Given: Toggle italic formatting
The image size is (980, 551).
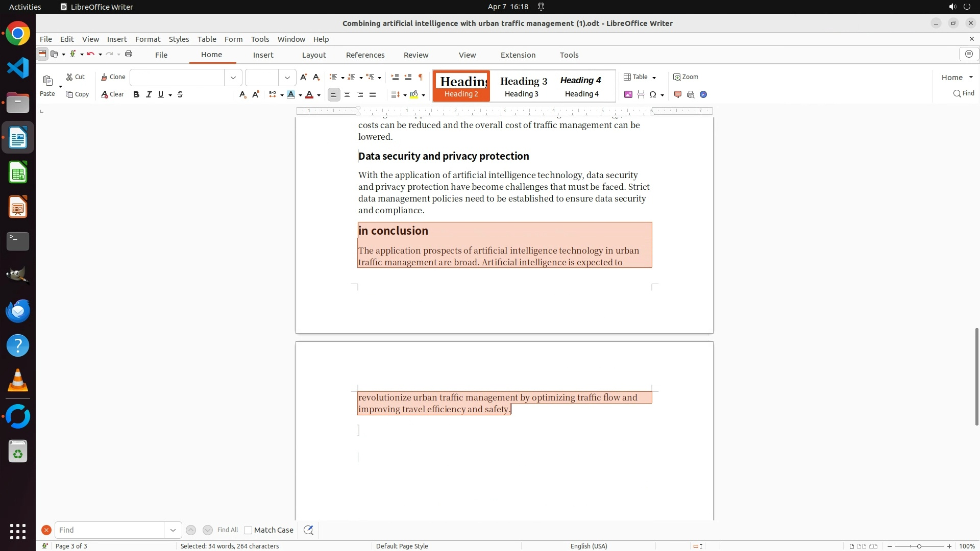Looking at the screenshot, I should point(149,94).
